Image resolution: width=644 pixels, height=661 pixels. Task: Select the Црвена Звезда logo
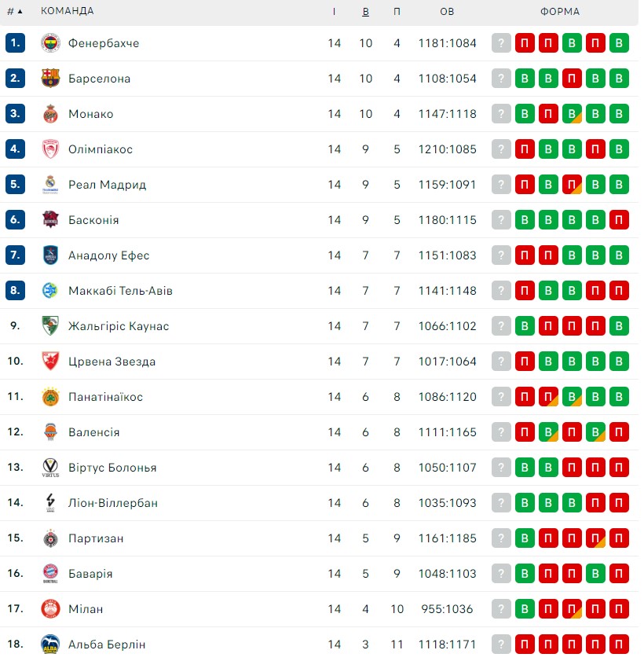50,362
